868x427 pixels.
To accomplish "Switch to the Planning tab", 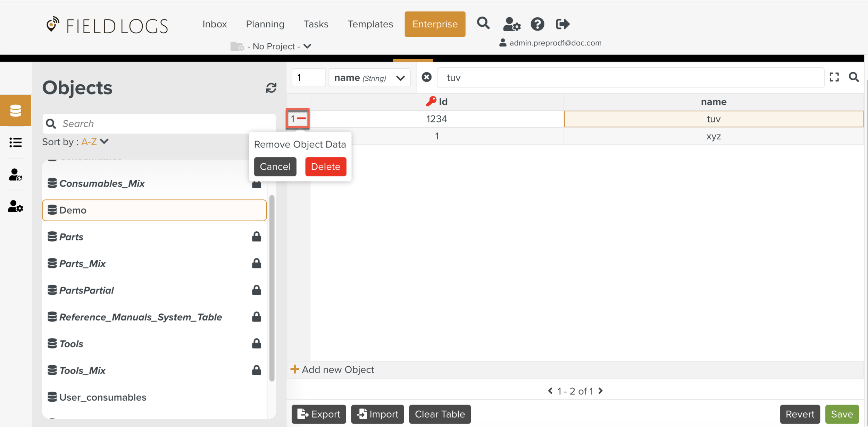I will [265, 24].
